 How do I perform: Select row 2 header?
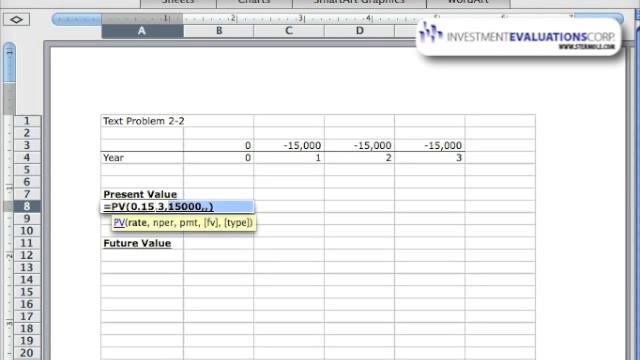[27, 133]
